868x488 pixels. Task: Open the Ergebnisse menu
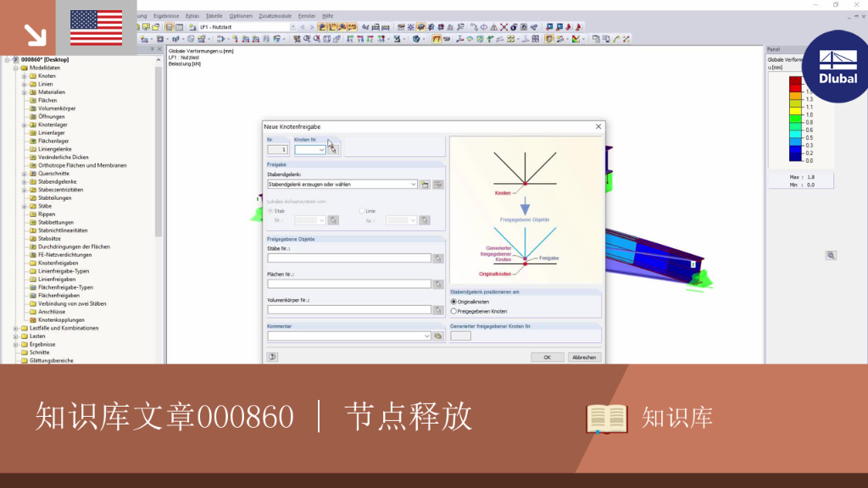click(x=166, y=16)
